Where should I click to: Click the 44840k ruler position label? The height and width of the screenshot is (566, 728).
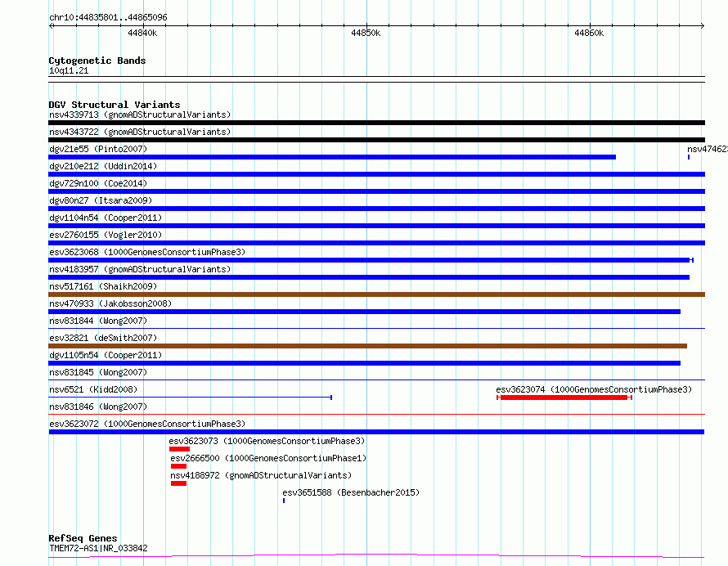pos(142,33)
